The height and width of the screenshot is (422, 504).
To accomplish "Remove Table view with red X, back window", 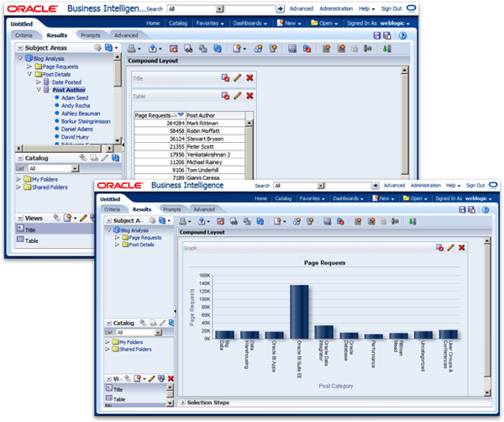I will 249,96.
